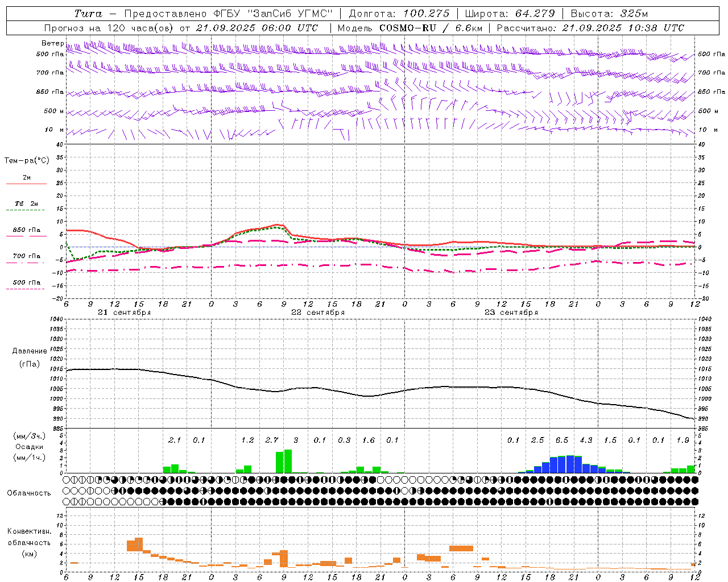This screenshot has height=582, width=728.
Task: Click the "Давление" pressure panel label
Action: [30, 351]
